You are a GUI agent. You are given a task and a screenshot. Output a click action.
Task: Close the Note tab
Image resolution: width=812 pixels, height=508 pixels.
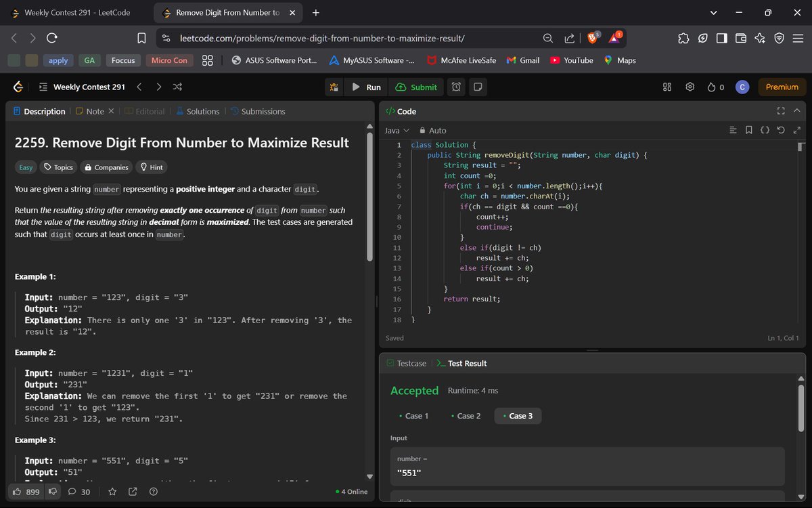tap(111, 111)
